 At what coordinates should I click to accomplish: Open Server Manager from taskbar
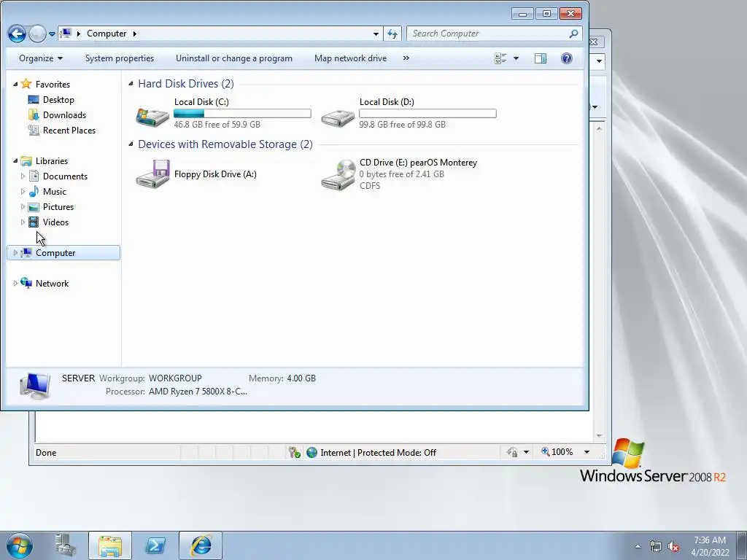(x=65, y=545)
